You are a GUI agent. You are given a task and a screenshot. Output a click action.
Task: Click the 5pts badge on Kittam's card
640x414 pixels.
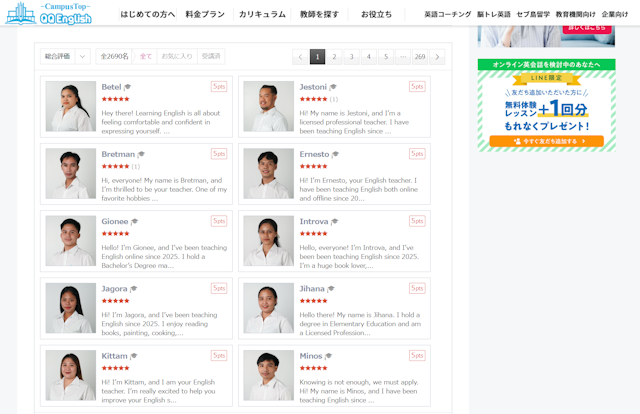click(x=219, y=356)
